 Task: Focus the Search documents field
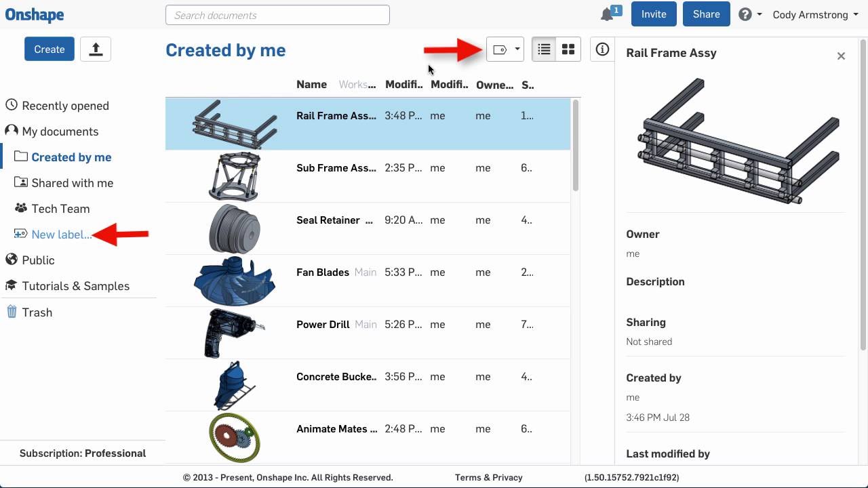[277, 15]
